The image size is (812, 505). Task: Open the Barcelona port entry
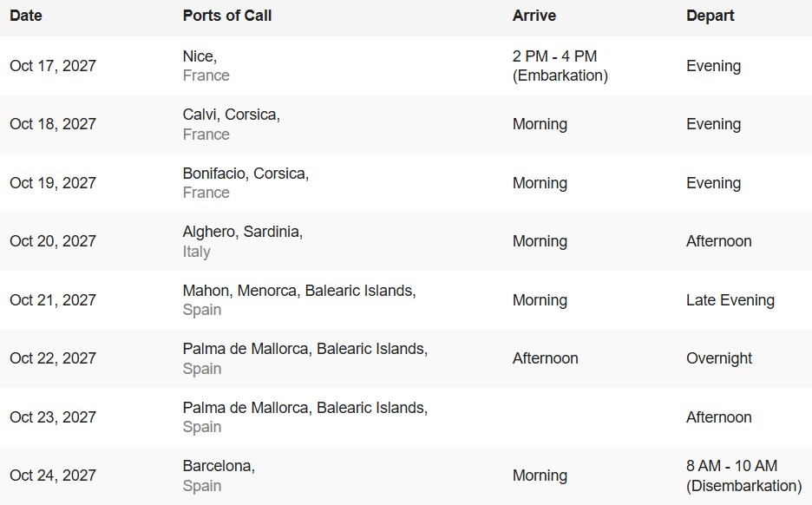(219, 466)
